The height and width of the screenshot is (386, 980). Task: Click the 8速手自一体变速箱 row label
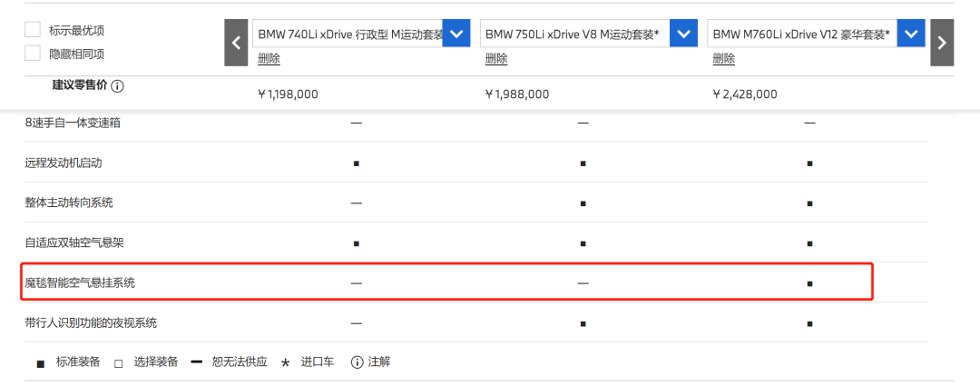point(73,123)
